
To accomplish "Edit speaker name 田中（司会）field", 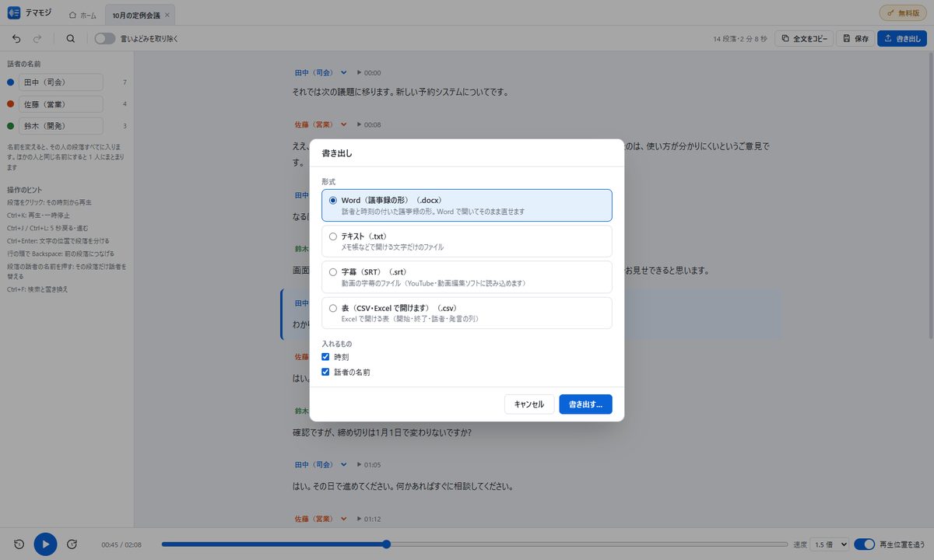I will click(61, 82).
